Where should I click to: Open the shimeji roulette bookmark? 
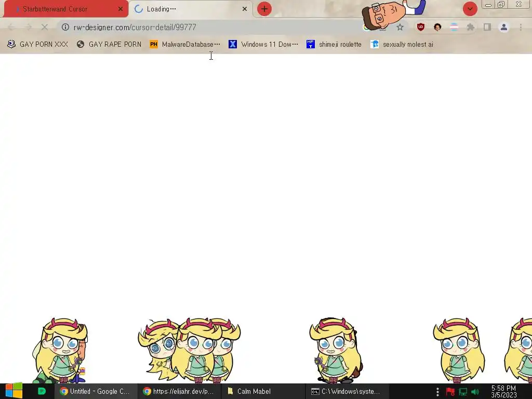(x=334, y=45)
